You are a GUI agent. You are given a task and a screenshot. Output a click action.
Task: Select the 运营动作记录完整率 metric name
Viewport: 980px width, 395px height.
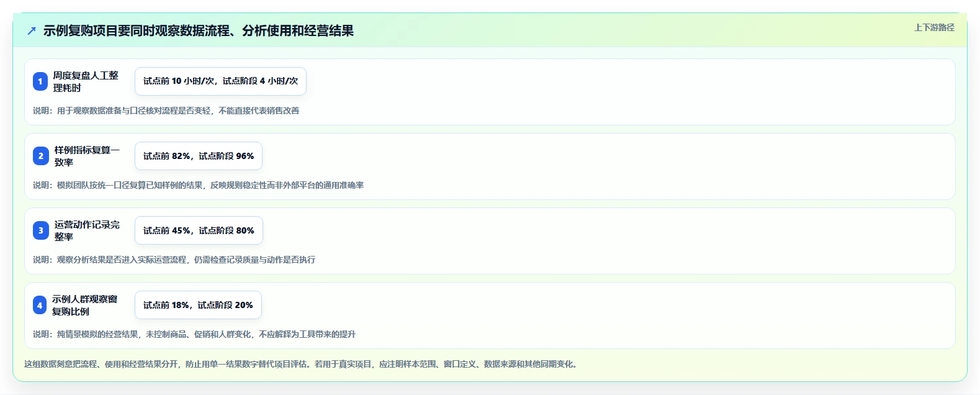click(87, 230)
